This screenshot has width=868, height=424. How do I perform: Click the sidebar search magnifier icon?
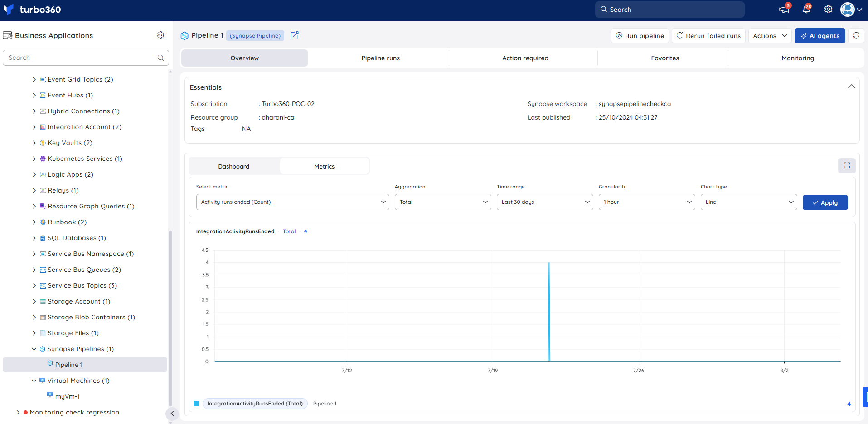[x=160, y=58]
